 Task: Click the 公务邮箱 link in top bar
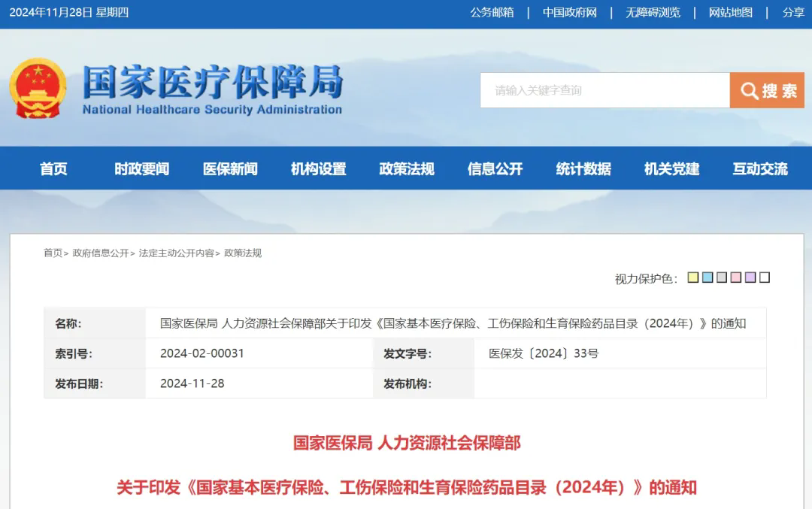pos(492,13)
